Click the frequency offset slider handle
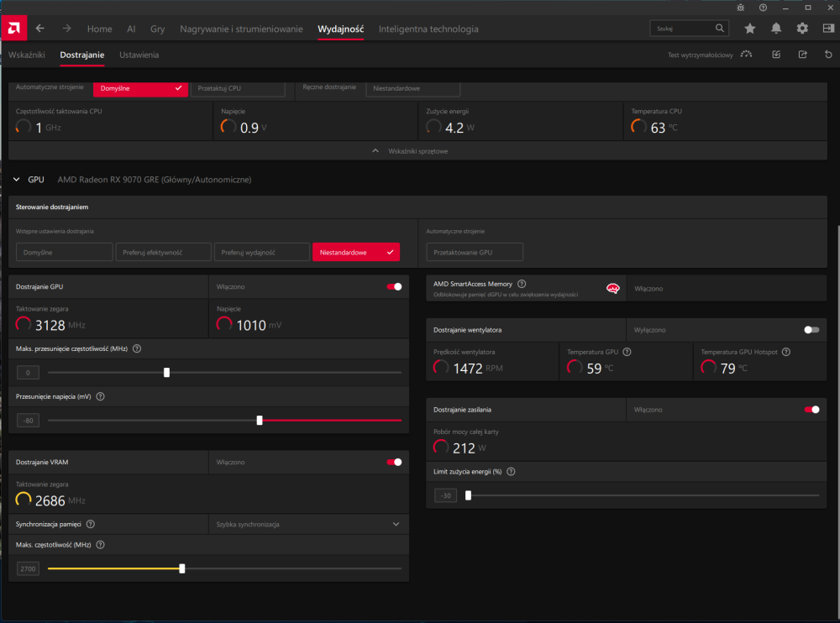 [166, 372]
